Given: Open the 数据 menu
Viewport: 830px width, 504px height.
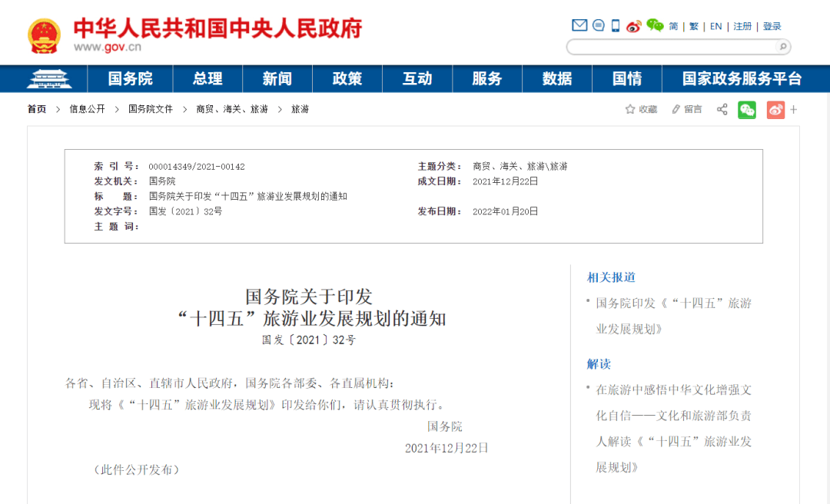Looking at the screenshot, I should (x=557, y=79).
